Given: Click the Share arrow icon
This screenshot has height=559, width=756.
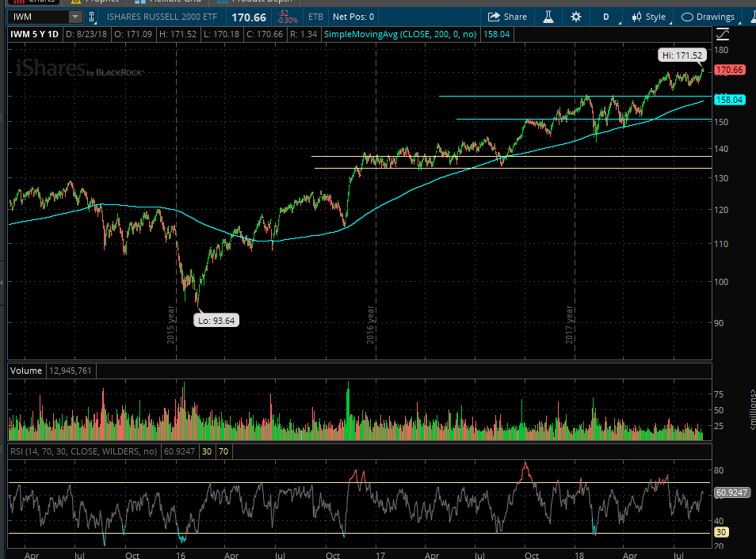Looking at the screenshot, I should pos(494,17).
